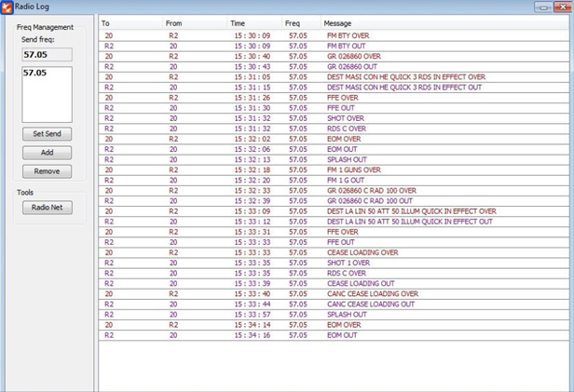The height and width of the screenshot is (392, 574).
Task: Select the FM 1 GUNS OVER message
Action: (334, 170)
